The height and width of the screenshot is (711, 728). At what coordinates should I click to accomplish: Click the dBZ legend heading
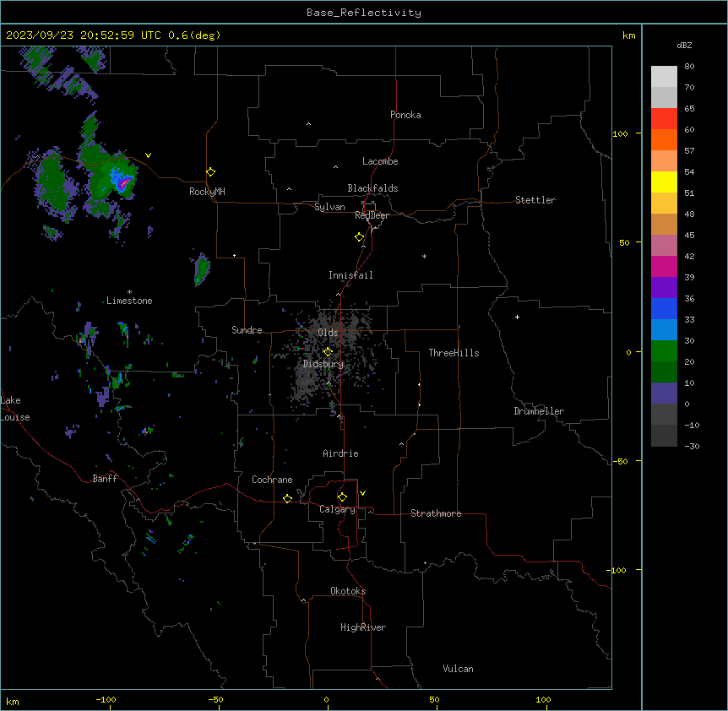[684, 45]
